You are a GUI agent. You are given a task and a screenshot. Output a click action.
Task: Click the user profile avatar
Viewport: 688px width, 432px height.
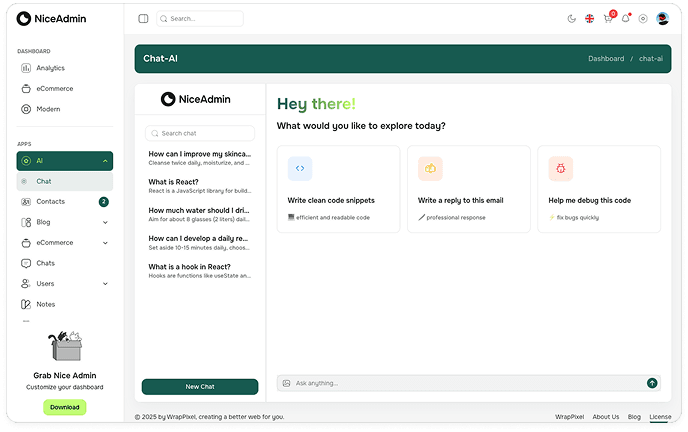tap(662, 18)
